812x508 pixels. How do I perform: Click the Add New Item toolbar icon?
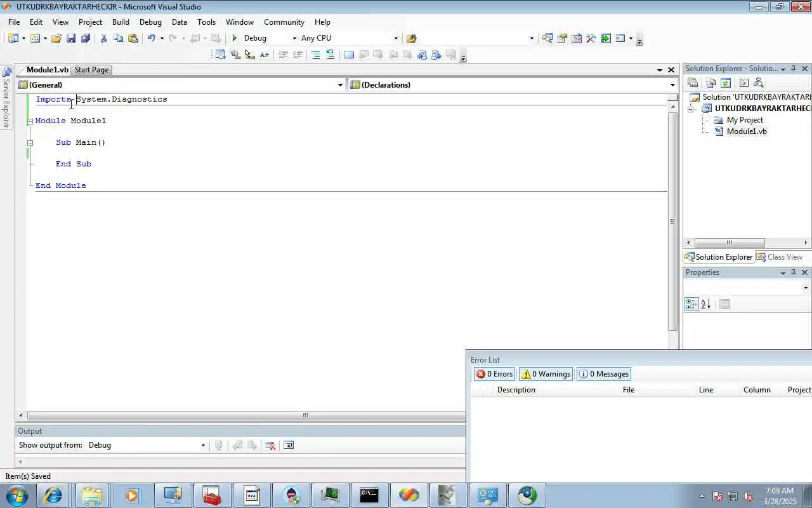pos(35,38)
